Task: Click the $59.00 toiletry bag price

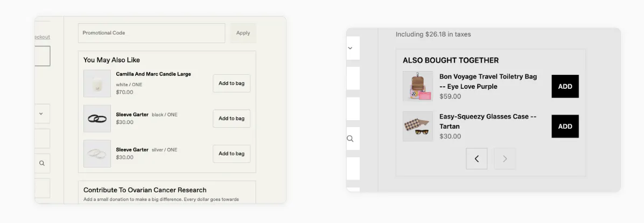Action: 450,96
